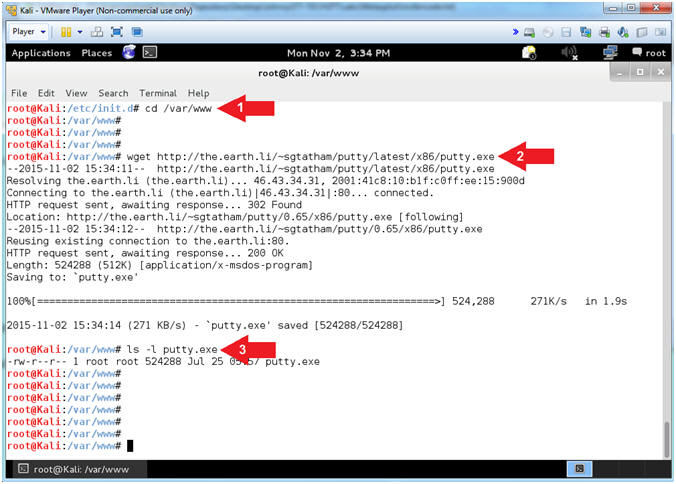Launch the Iceweasel browser icon
This screenshot has width=676, height=484.
(129, 53)
